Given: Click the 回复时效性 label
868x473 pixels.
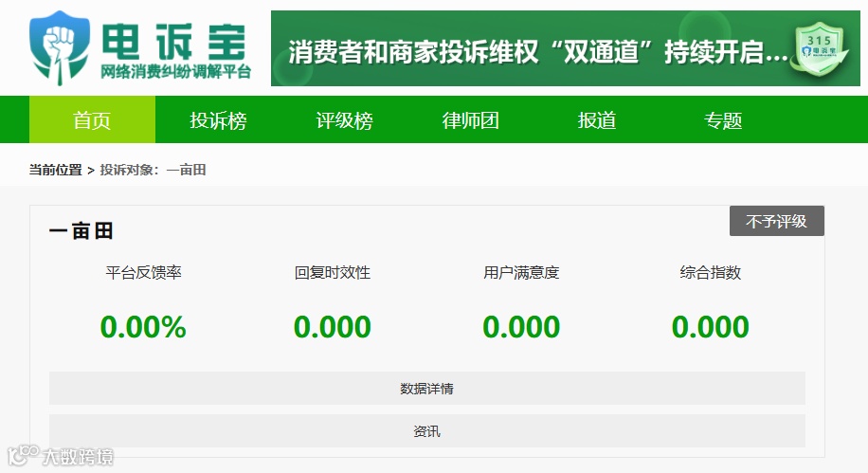Looking at the screenshot, I should click(x=333, y=272).
